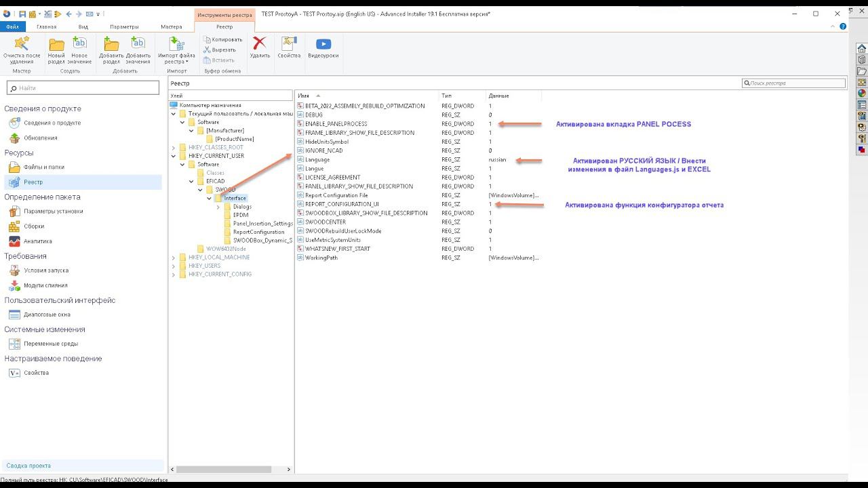Click the blue back arrow in title bar
The height and width of the screenshot is (488, 868).
(68, 14)
